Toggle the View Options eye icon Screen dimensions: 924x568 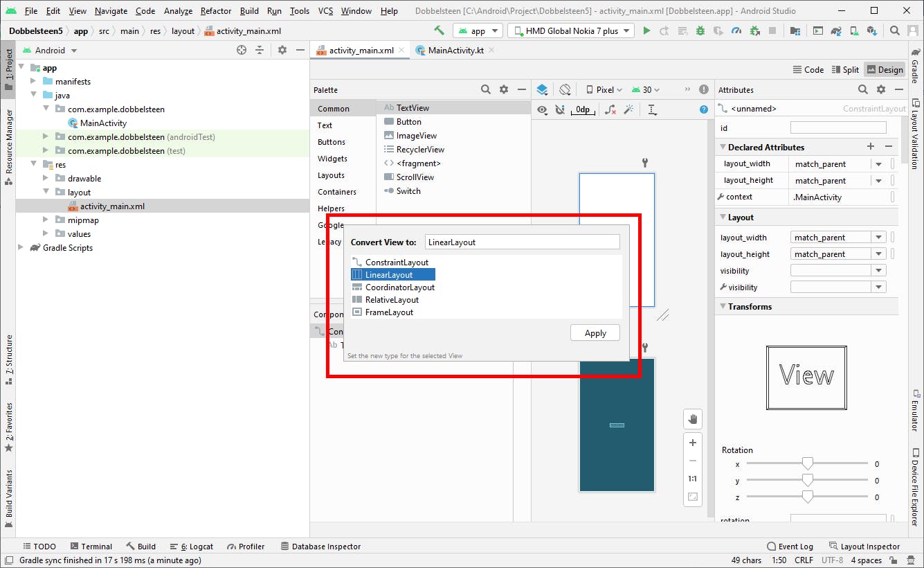click(542, 109)
